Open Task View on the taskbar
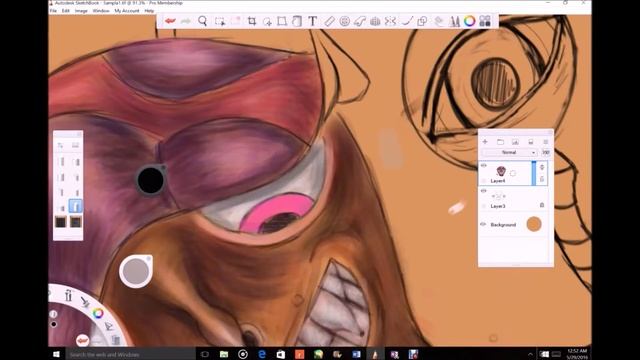Viewport: 640px width, 360px height. click(x=205, y=354)
